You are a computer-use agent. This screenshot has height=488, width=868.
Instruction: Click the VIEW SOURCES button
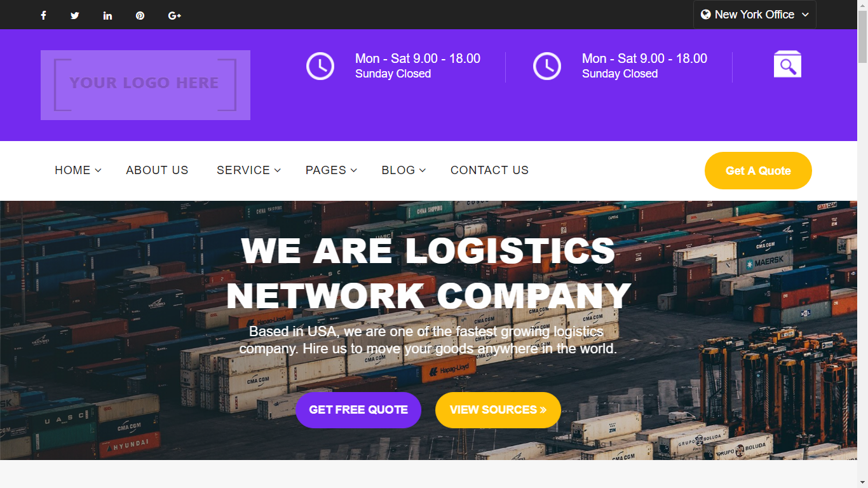tap(498, 410)
